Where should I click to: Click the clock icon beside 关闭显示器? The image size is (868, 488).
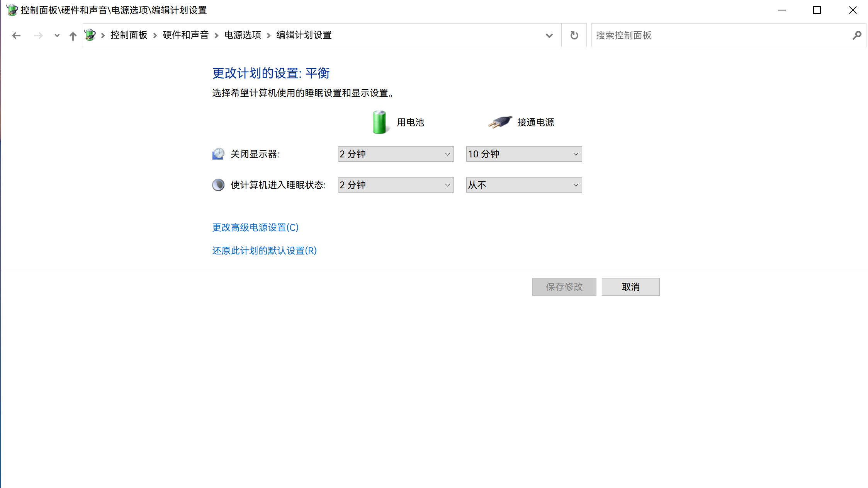[x=218, y=154]
